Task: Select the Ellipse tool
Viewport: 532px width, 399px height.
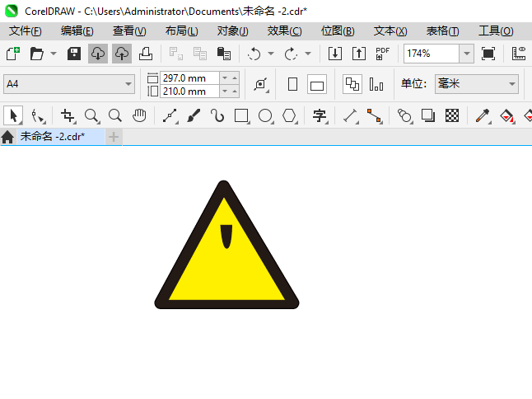Action: (x=265, y=115)
